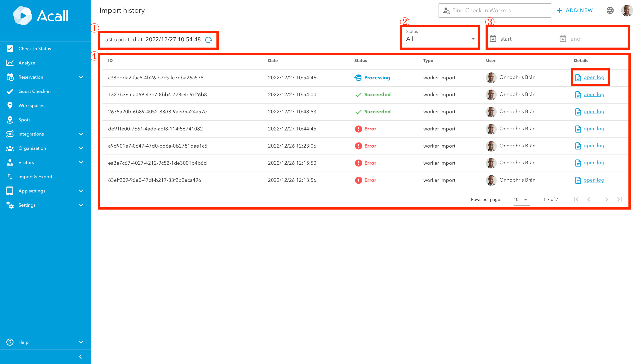Click the date 2022/12/26 12:23:06
This screenshot has height=364, width=640.
click(292, 146)
